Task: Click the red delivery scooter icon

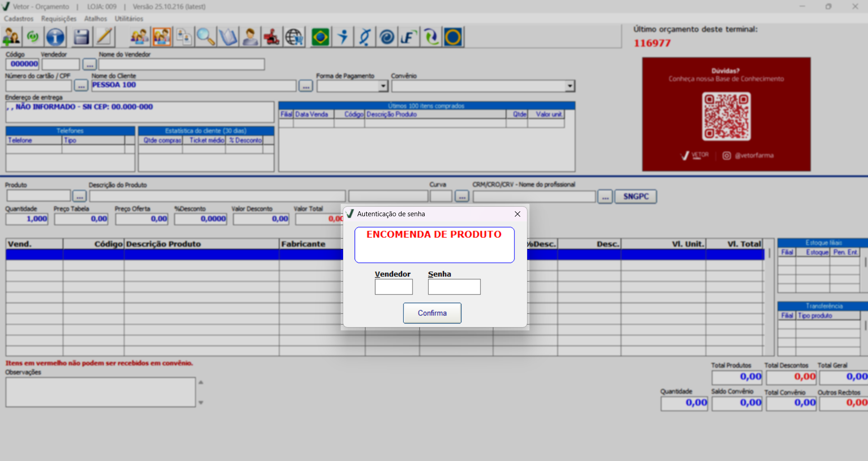Action: pyautogui.click(x=272, y=37)
